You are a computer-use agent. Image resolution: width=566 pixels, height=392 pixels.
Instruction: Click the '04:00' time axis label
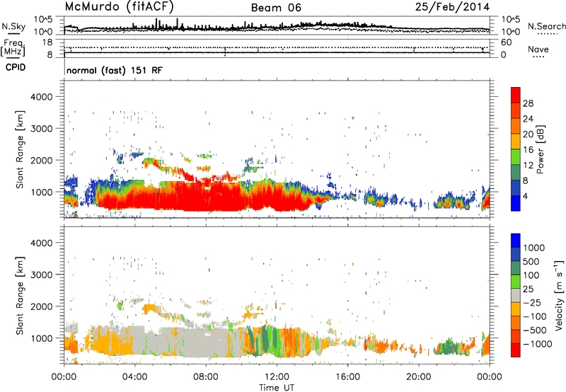coord(135,377)
